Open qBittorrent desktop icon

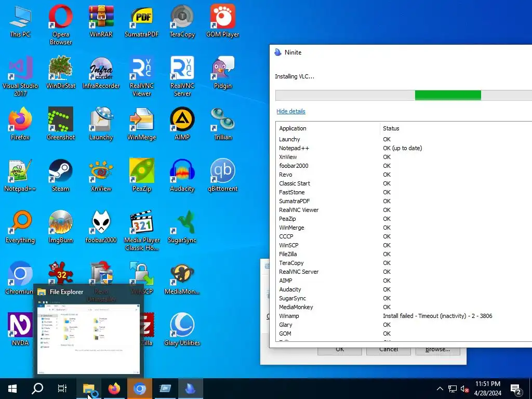222,176
